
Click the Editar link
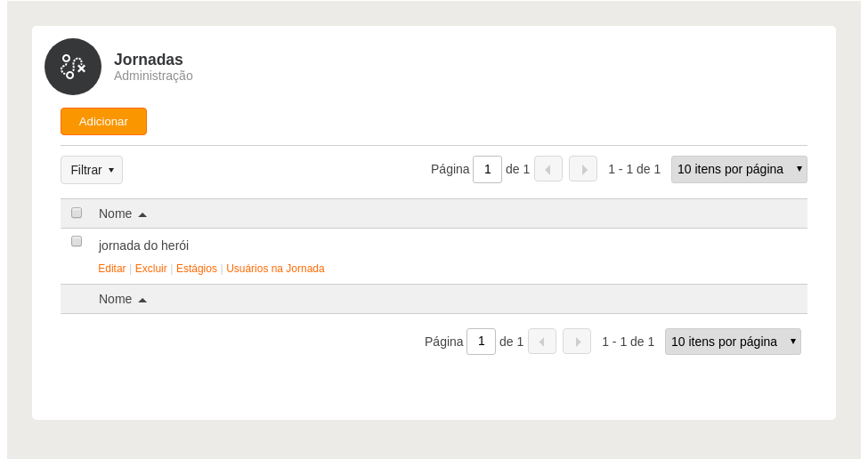pyautogui.click(x=112, y=269)
